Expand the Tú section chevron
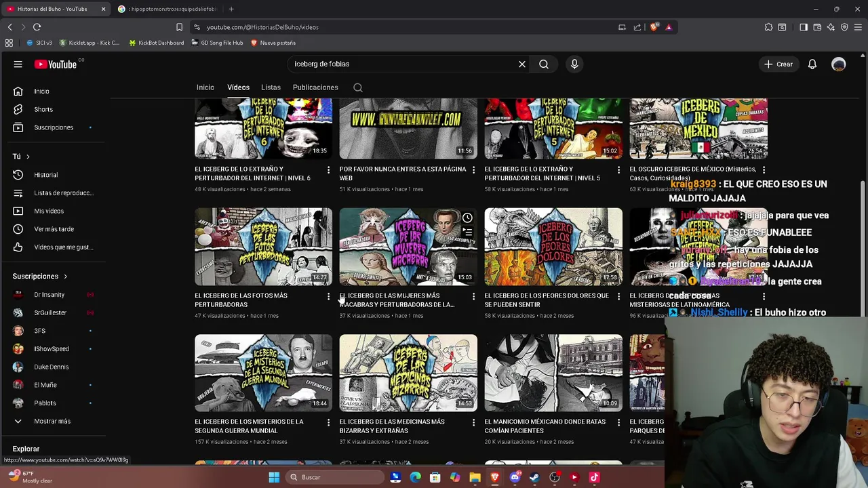Image resolution: width=868 pixels, height=488 pixels. (28, 157)
